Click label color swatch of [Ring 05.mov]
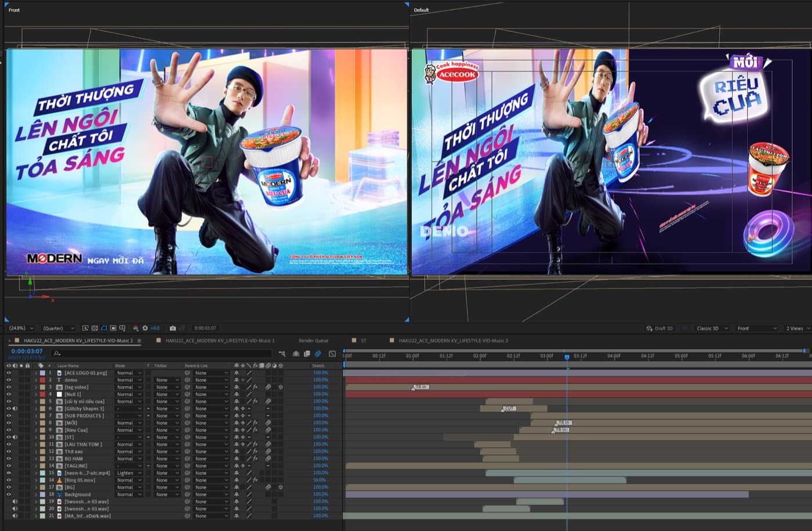Viewport: 812px width, 531px height. point(42,480)
